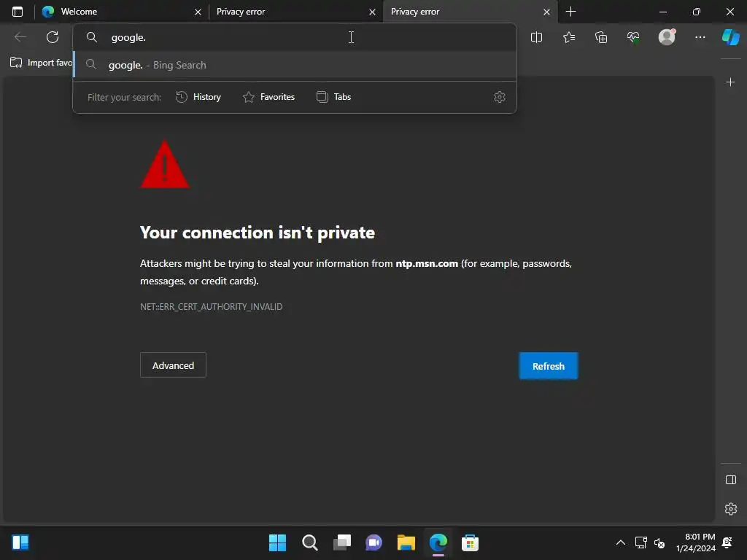Click the profile avatar icon

click(667, 36)
